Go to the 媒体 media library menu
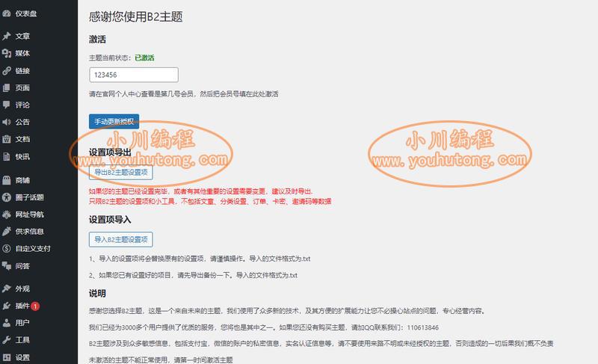 [22, 53]
